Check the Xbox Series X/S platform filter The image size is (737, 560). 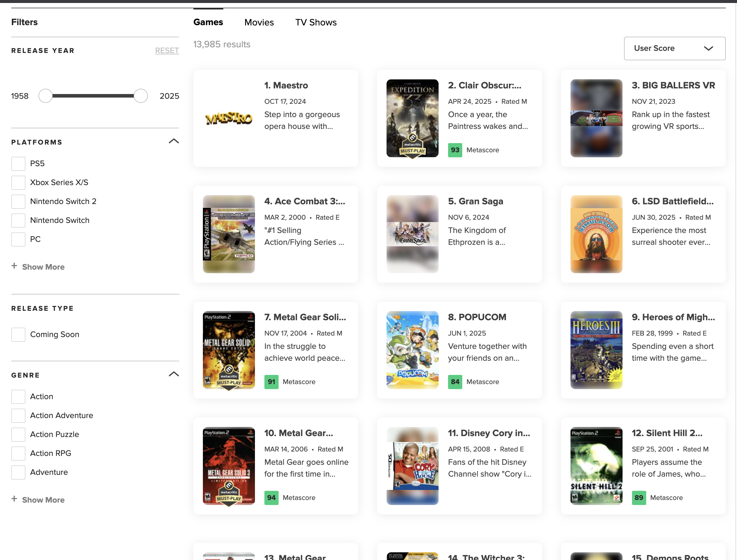(18, 183)
